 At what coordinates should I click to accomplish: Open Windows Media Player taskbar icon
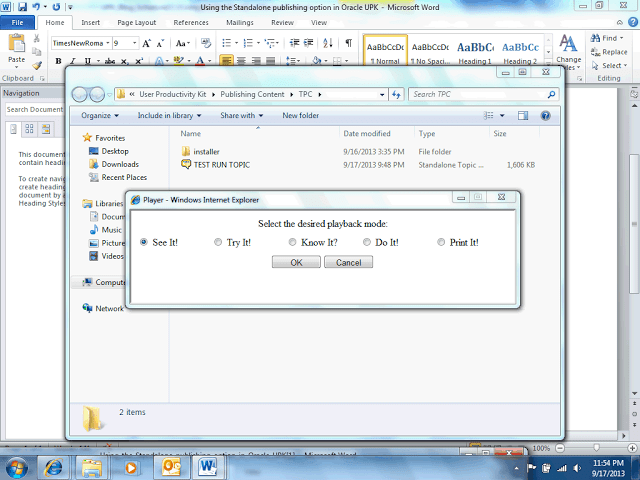(x=131, y=468)
